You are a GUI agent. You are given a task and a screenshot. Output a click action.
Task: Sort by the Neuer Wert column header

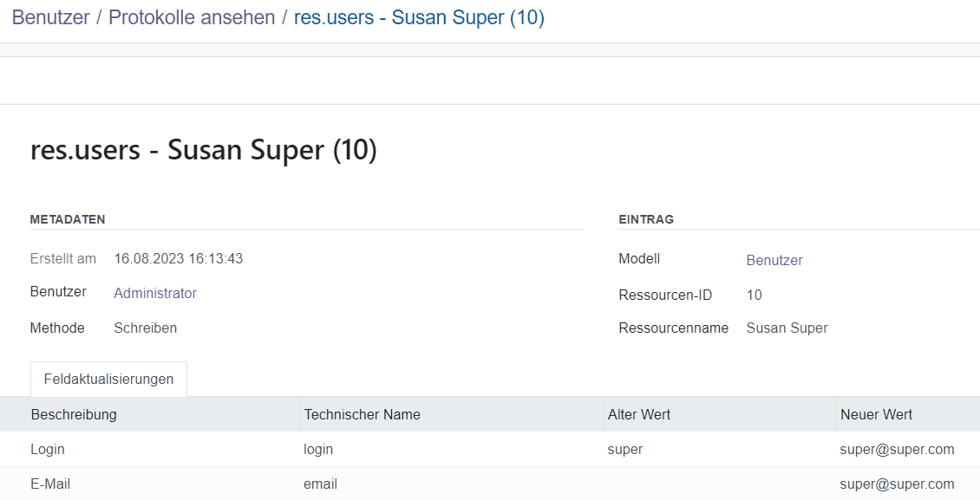tap(876, 414)
